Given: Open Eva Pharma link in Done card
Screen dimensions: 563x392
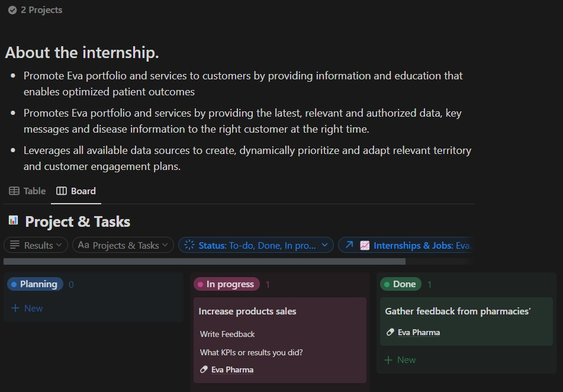Looking at the screenshot, I should pyautogui.click(x=419, y=332).
